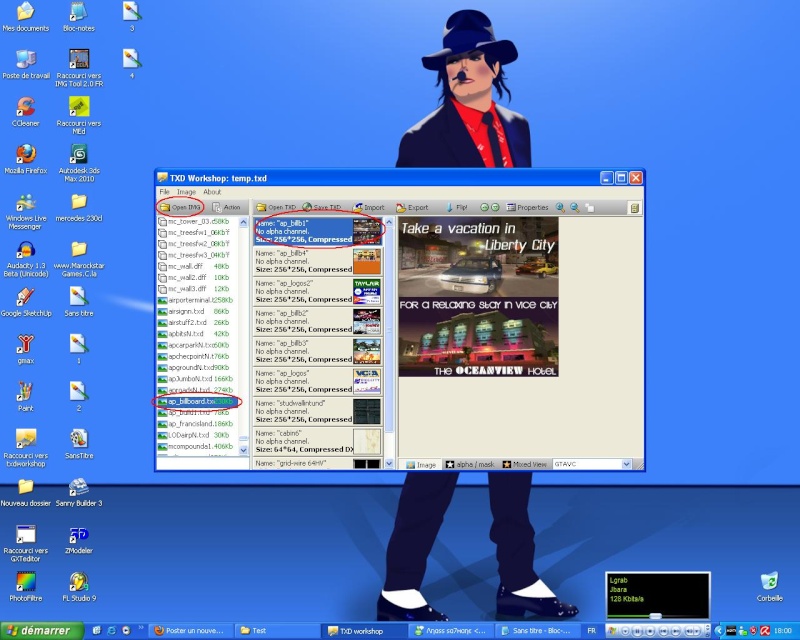This screenshot has height=640, width=800.
Task: Switch to the Mixed View tab
Action: 524,464
